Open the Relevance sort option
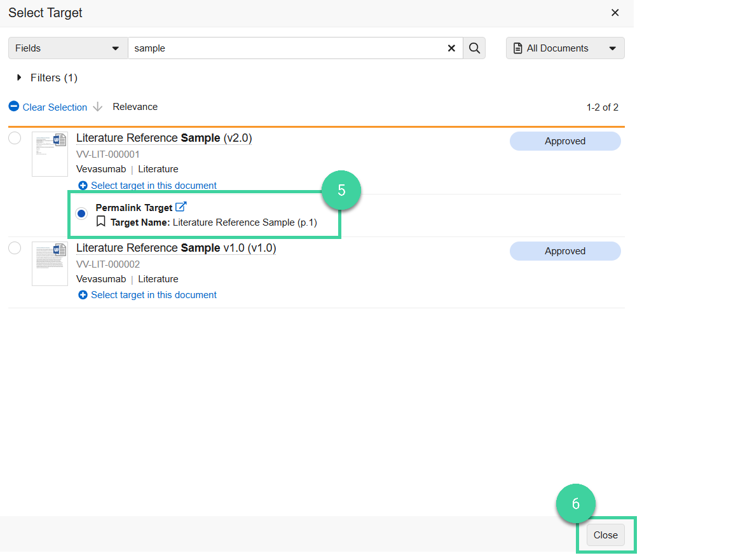The image size is (731, 560). 135,107
